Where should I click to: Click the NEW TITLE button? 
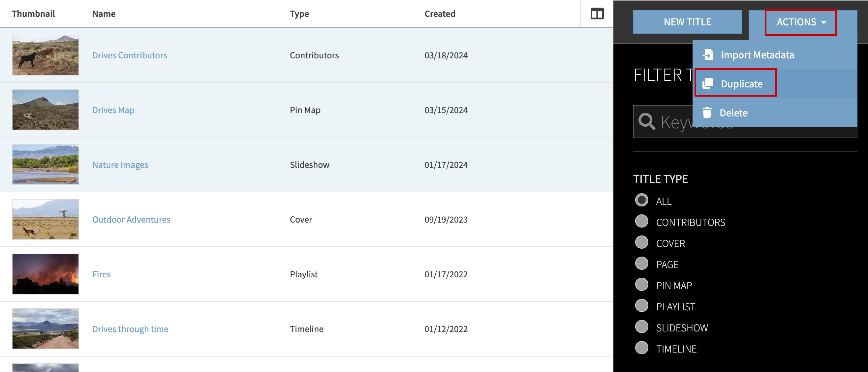(x=687, y=21)
